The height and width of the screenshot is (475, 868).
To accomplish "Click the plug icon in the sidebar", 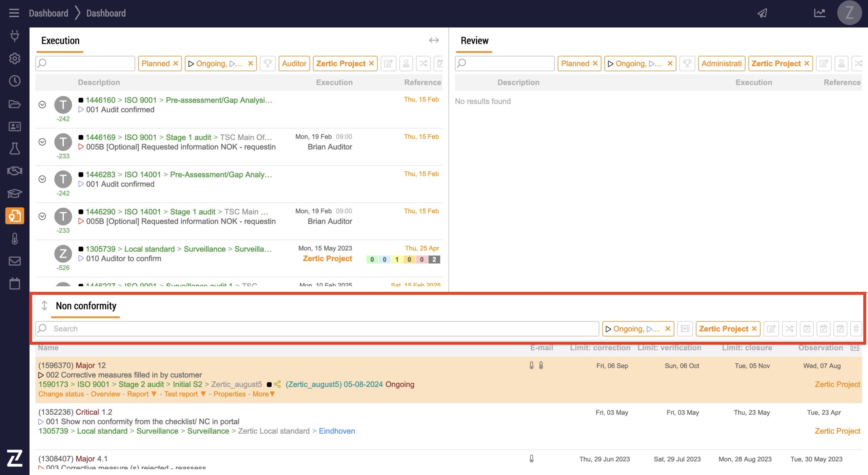I will [x=15, y=36].
